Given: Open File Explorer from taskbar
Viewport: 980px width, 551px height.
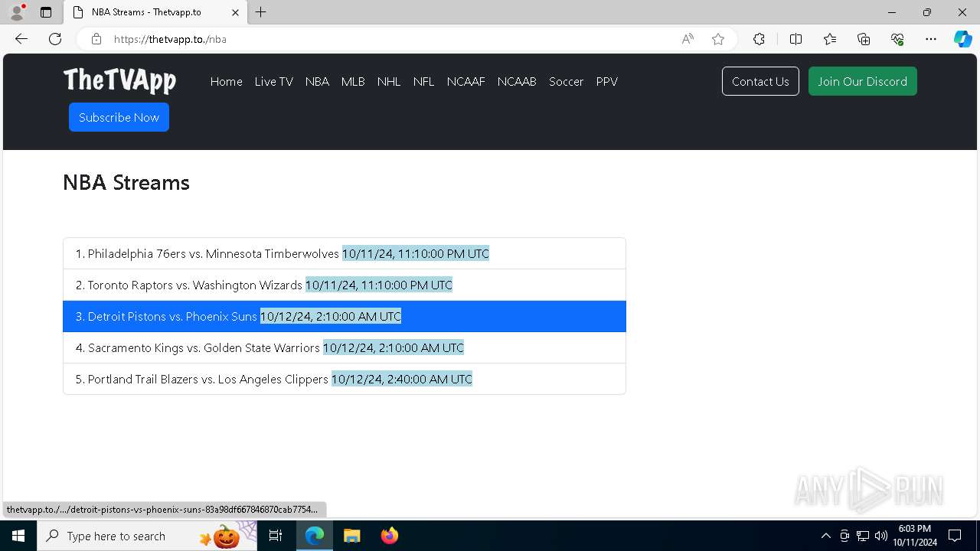Looking at the screenshot, I should point(351,536).
